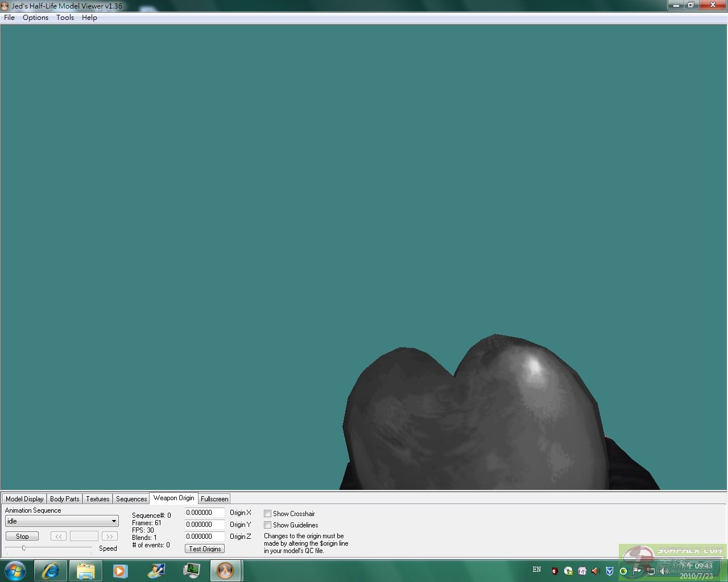Click the Half-Life lambda taskbar icon
The width and height of the screenshot is (728, 582).
(226, 571)
